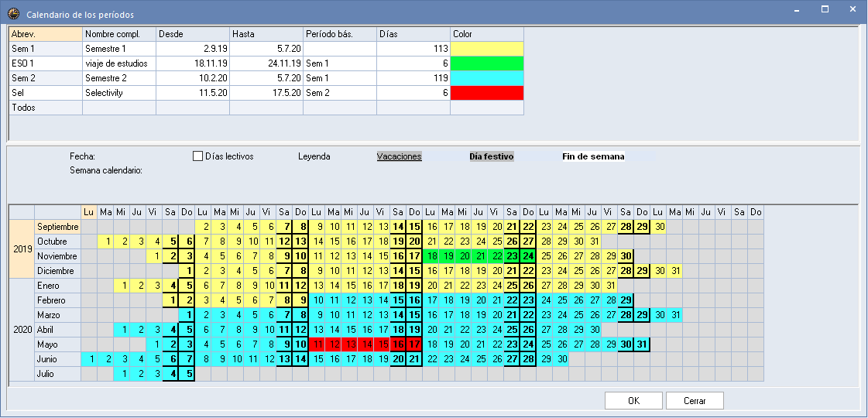Select the Febrero month row label
The image size is (868, 418).
tap(57, 300)
